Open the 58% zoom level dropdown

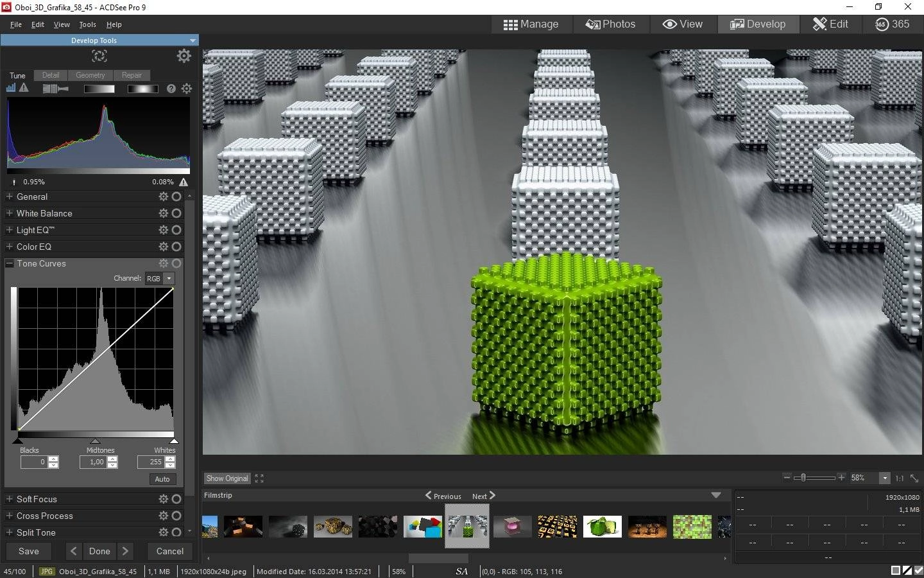(885, 478)
